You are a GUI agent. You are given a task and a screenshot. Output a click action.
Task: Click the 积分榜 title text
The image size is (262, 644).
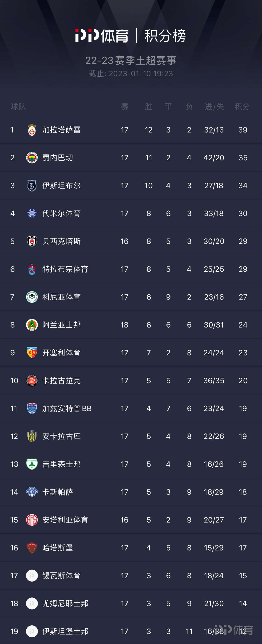(165, 36)
